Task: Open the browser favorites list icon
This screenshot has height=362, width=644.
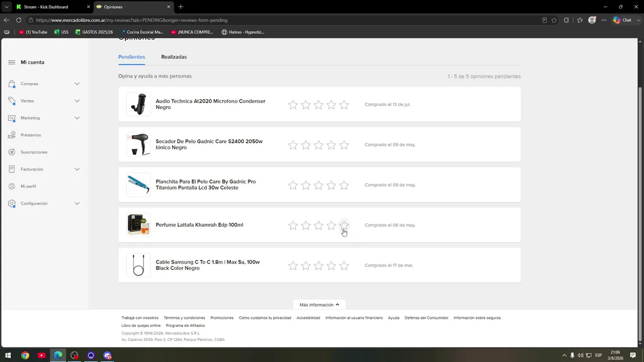Action: [x=580, y=20]
